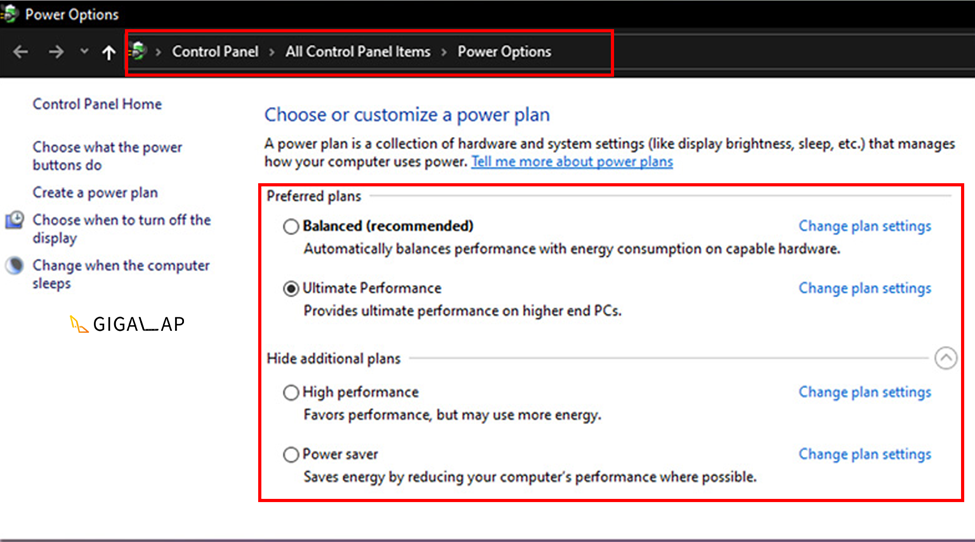
Task: Click the Power Options address bar icon
Action: click(139, 51)
